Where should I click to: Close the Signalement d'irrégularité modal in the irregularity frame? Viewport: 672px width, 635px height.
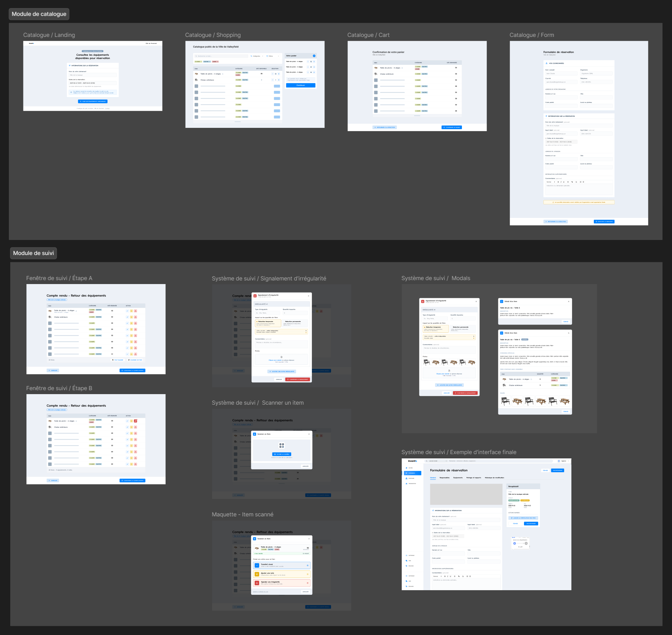[308, 296]
